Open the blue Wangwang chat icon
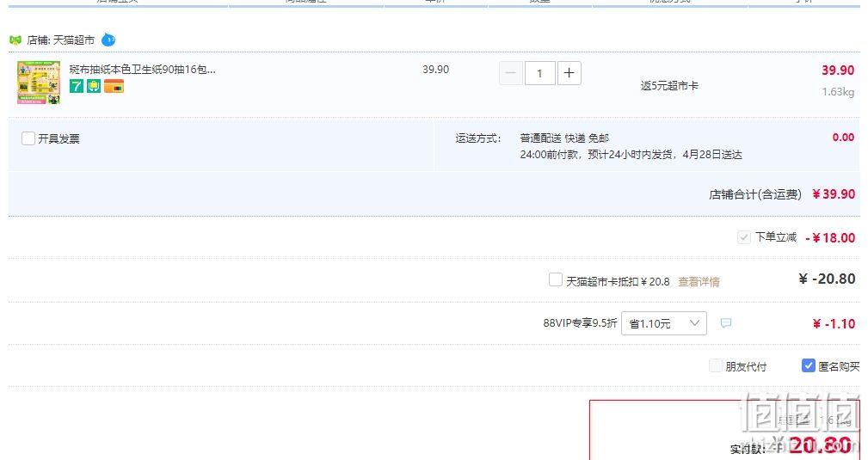Viewport: 868px width, 460px height. coord(108,40)
